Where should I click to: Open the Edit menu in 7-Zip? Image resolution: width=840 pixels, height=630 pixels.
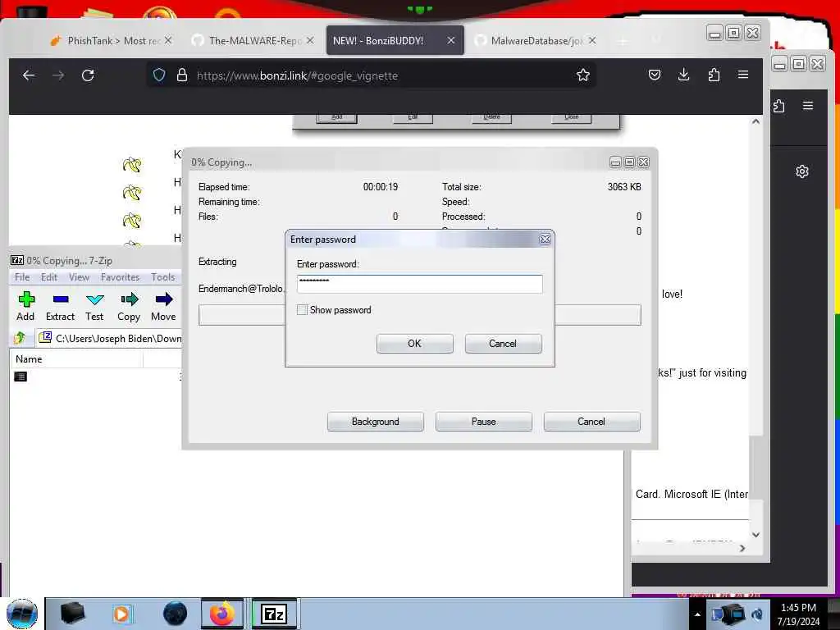click(x=49, y=277)
